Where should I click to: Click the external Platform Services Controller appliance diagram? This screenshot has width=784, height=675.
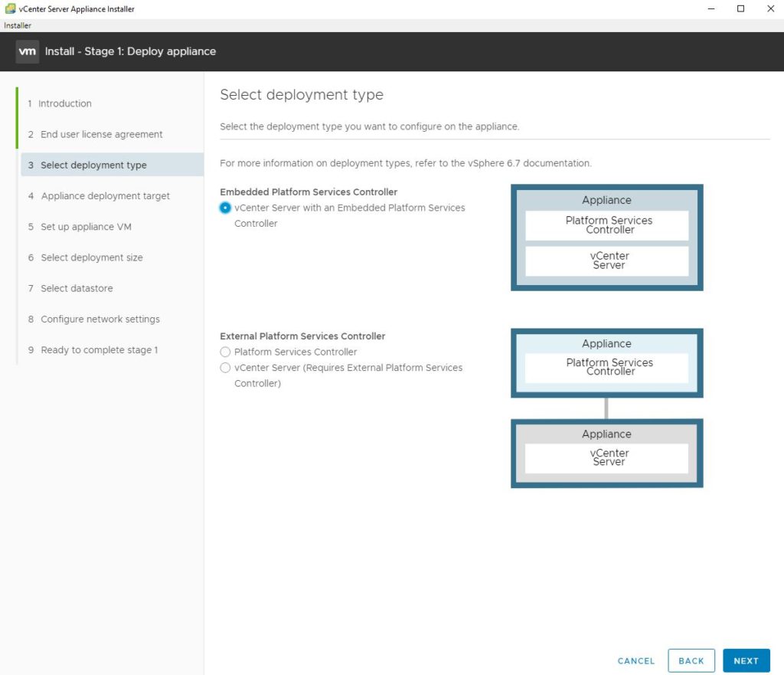tap(607, 362)
